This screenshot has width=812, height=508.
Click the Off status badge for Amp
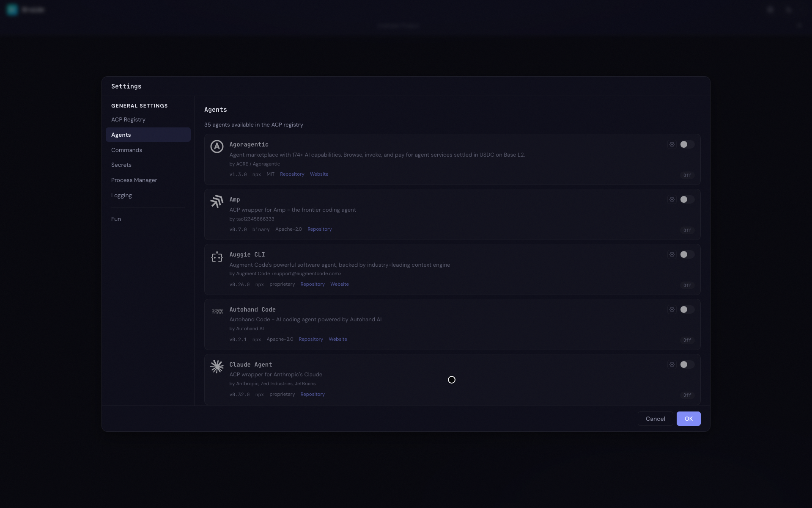pyautogui.click(x=687, y=230)
